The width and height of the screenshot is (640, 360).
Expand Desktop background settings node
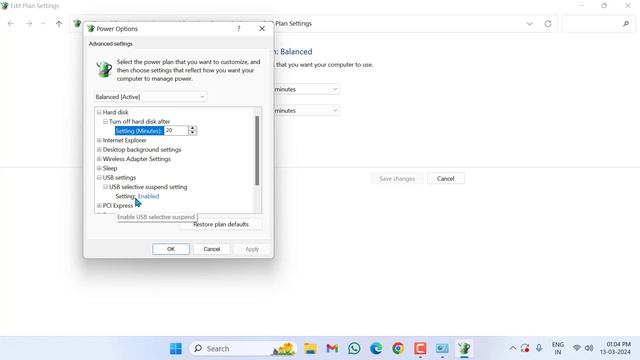99,150
